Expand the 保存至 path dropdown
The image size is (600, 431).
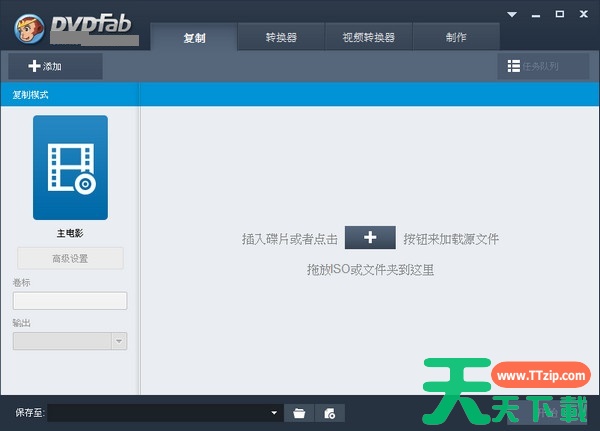point(274,413)
